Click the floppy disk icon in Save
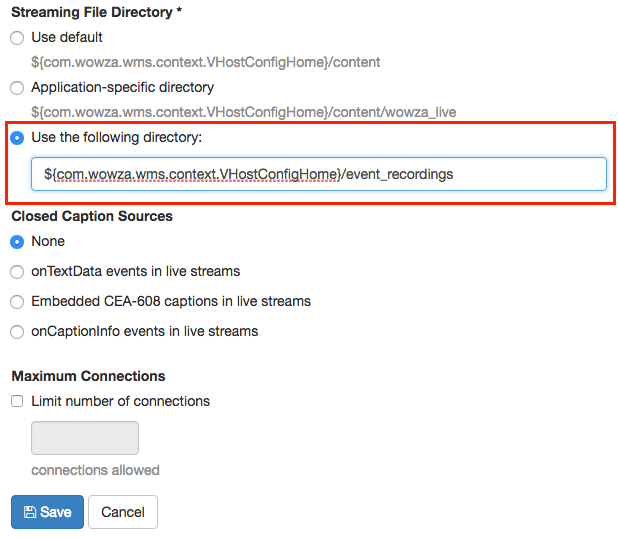Viewport: 618px width, 539px height. click(30, 512)
